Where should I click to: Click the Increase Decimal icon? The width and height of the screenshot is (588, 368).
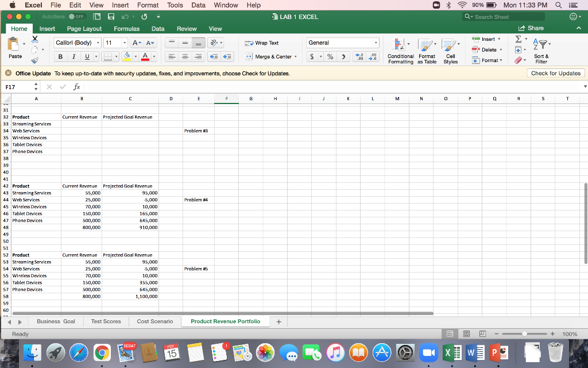coord(359,57)
